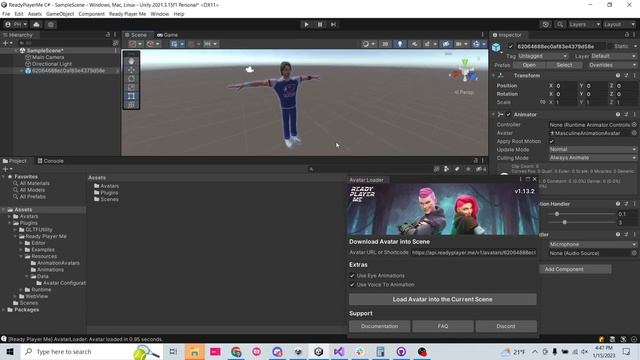This screenshot has width=640, height=360.
Task: Click the prefab Select button
Action: point(564,65)
